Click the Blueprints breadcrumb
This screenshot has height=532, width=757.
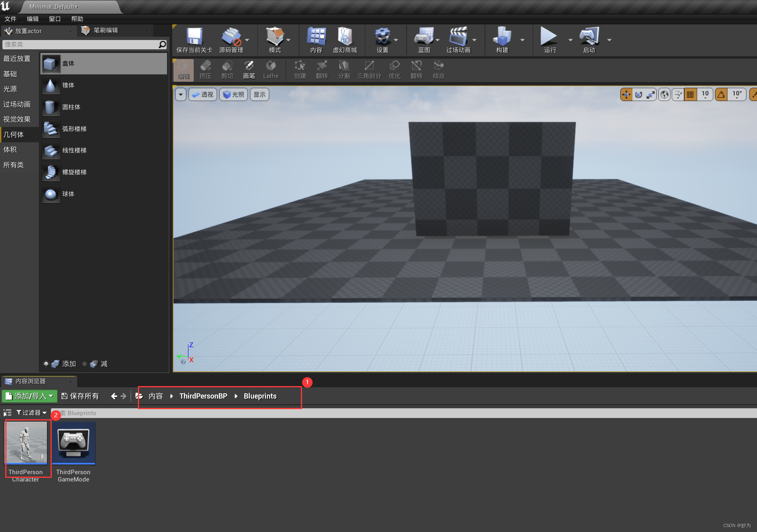click(260, 396)
